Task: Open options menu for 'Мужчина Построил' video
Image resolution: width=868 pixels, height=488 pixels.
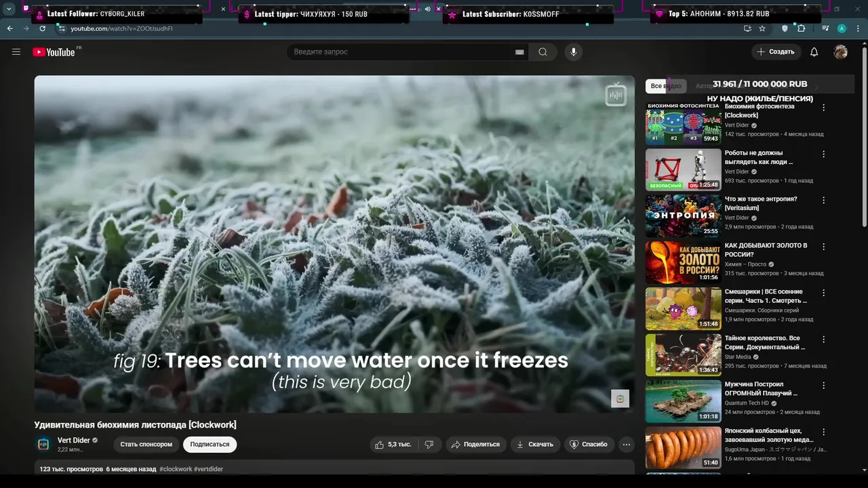Action: pos(824,385)
